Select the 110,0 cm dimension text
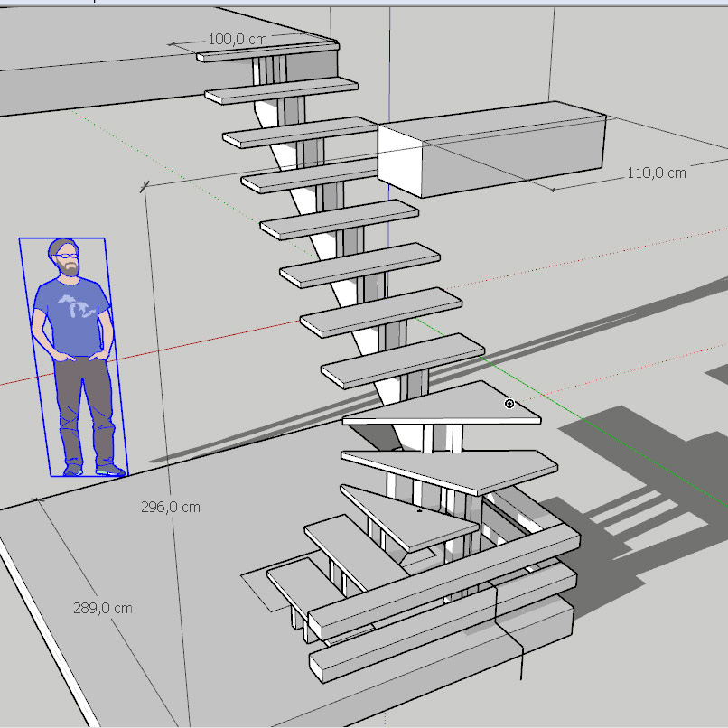Image resolution: width=728 pixels, height=728 pixels. click(x=656, y=173)
